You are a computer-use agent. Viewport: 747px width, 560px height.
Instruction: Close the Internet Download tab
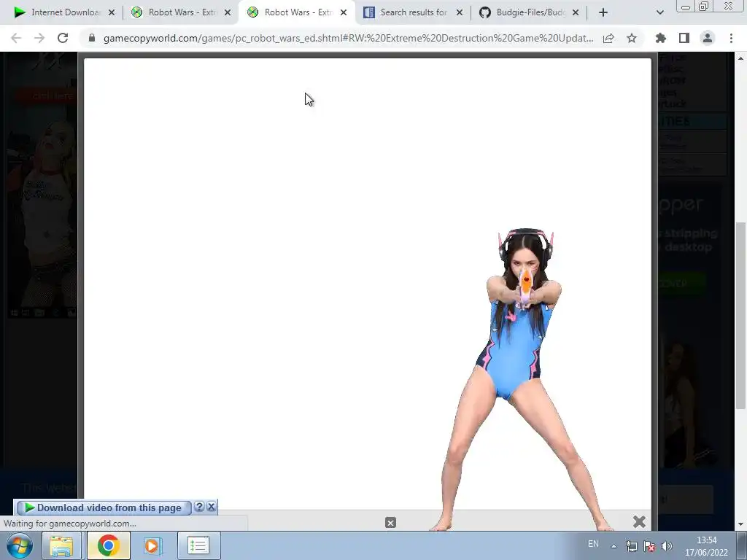tap(112, 12)
